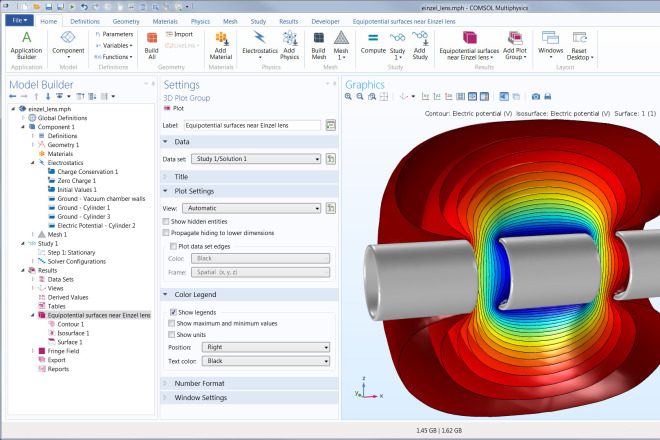Select the Contour 1 tree node
660x440 pixels.
pos(70,324)
